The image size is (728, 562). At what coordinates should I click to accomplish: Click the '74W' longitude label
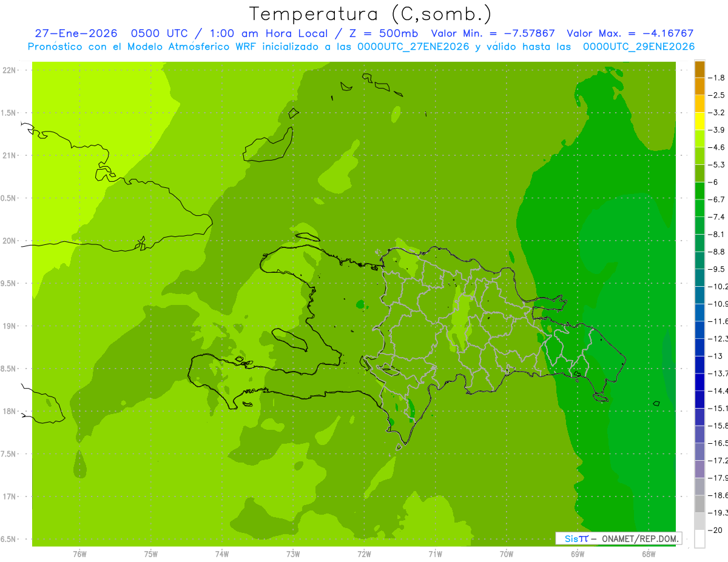pyautogui.click(x=222, y=554)
